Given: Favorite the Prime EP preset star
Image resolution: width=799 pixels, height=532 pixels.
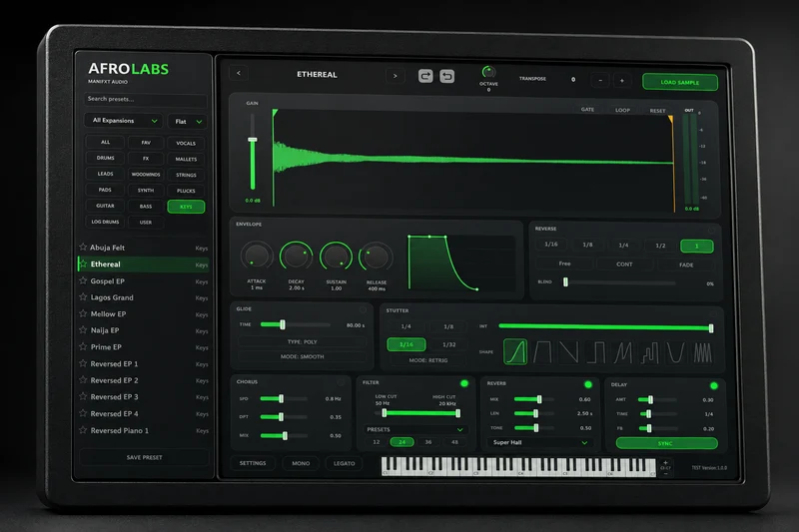Looking at the screenshot, I should (x=83, y=346).
